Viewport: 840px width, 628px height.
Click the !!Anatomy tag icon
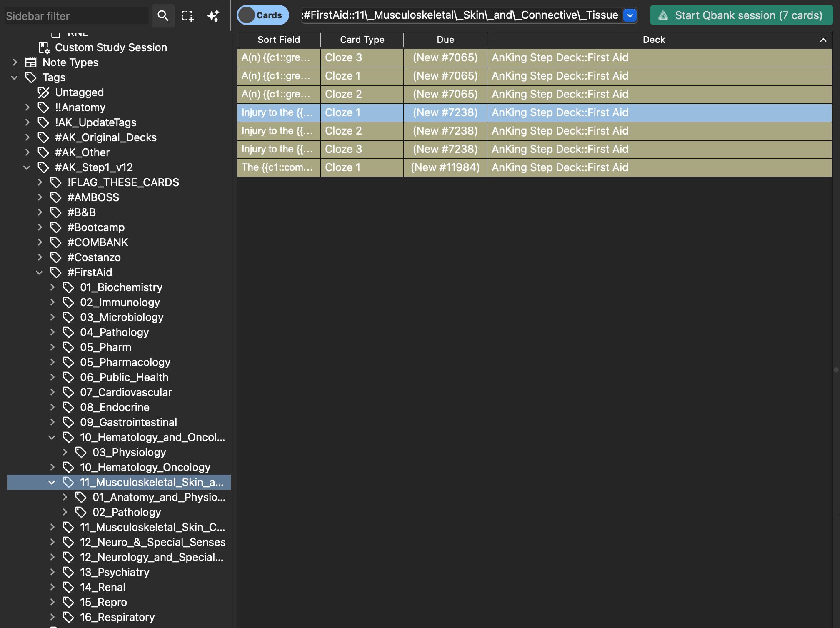tap(43, 107)
